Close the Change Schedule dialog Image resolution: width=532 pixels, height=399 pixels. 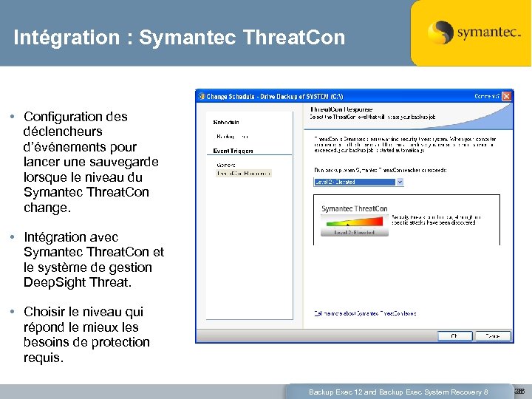(x=507, y=96)
